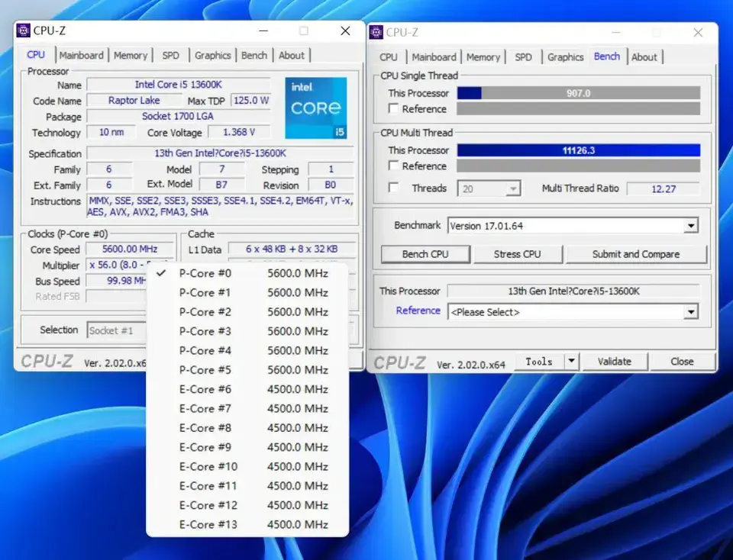Select E-Core #11 menu entry

click(247, 486)
